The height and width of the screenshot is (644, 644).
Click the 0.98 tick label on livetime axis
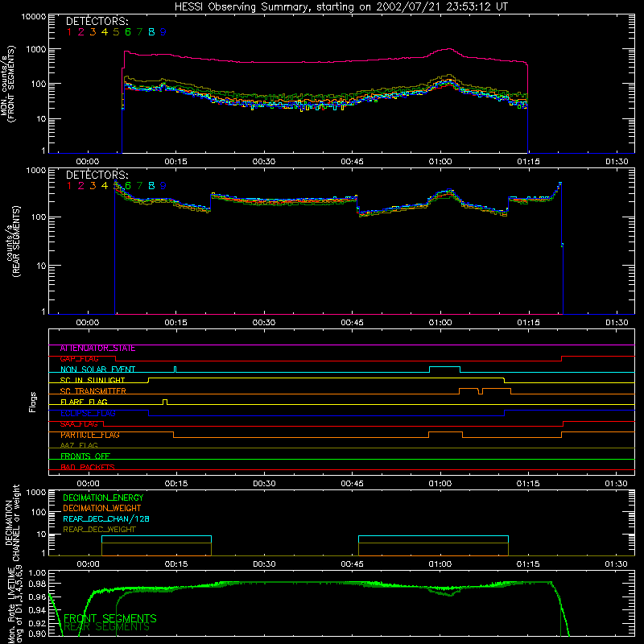click(x=38, y=584)
